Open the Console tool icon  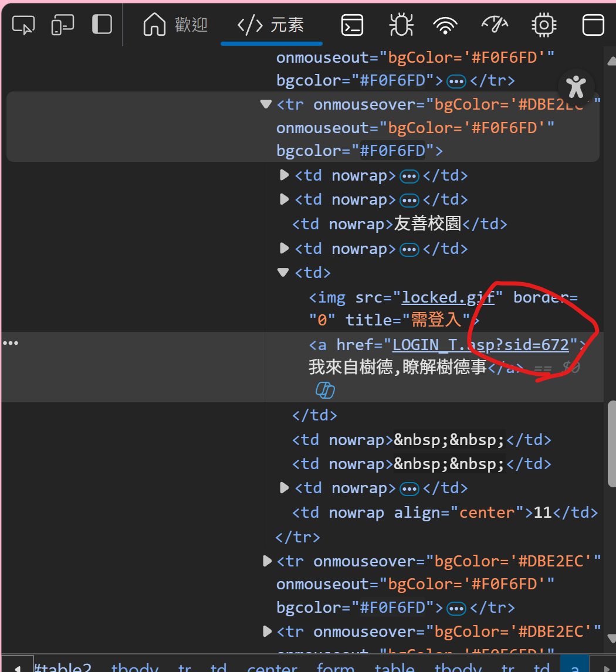[353, 25]
